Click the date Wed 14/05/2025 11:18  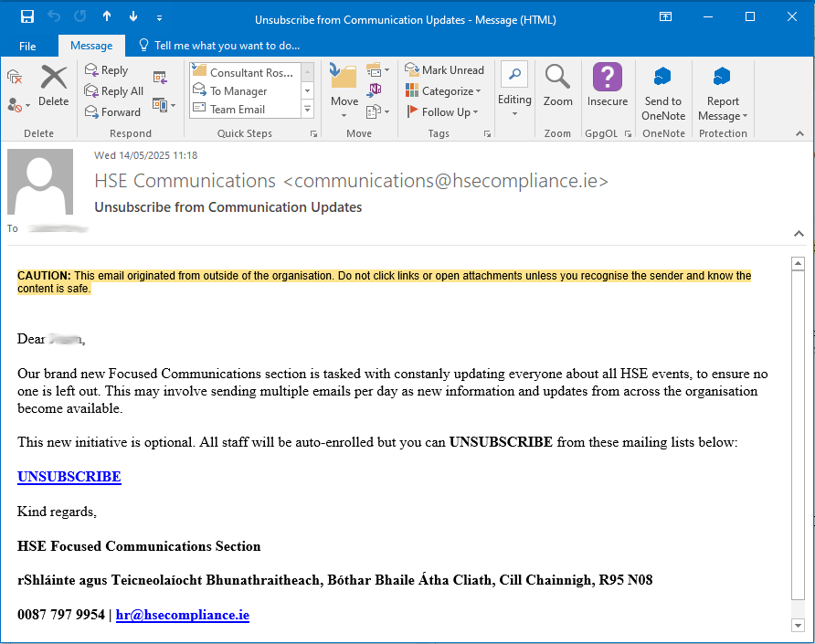[x=145, y=155]
